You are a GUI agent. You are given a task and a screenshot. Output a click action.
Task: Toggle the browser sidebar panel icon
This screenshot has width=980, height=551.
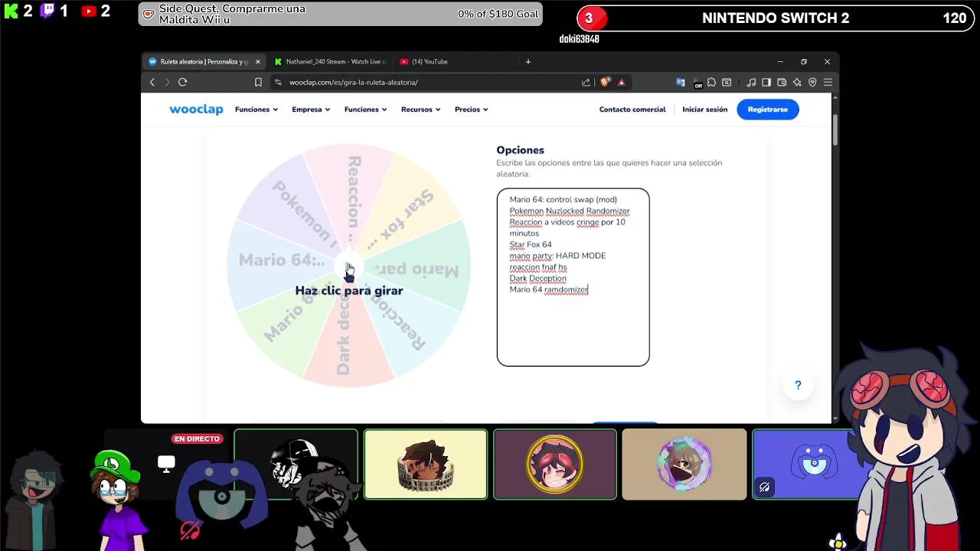point(766,82)
